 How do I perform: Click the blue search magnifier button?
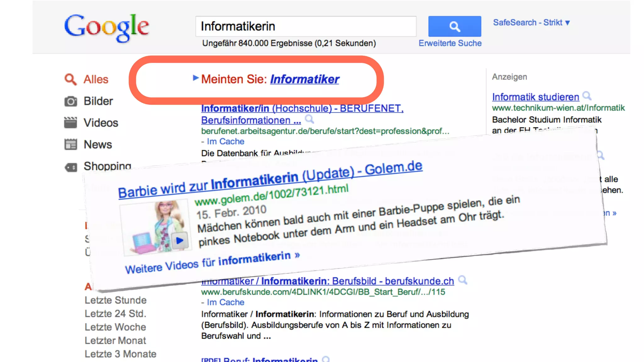pos(454,26)
